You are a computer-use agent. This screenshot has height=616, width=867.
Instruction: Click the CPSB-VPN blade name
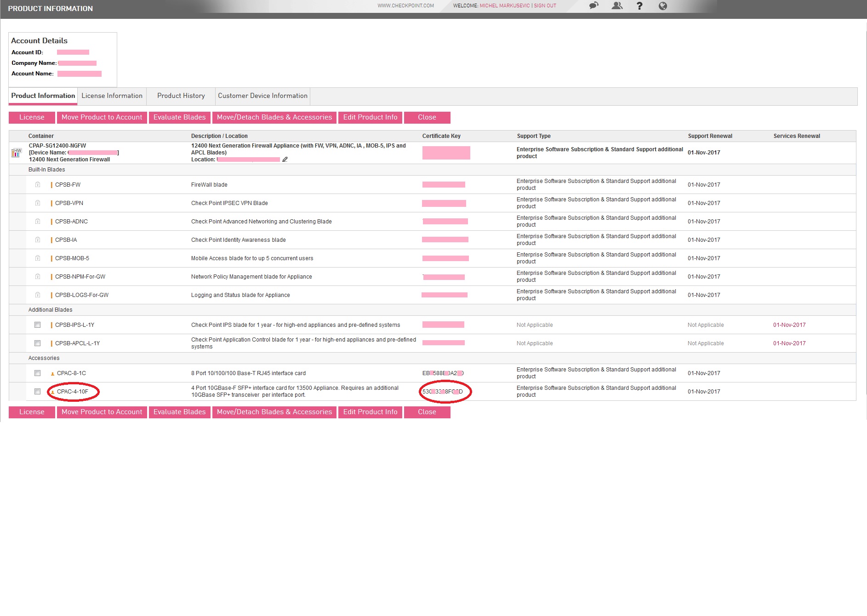pos(69,203)
